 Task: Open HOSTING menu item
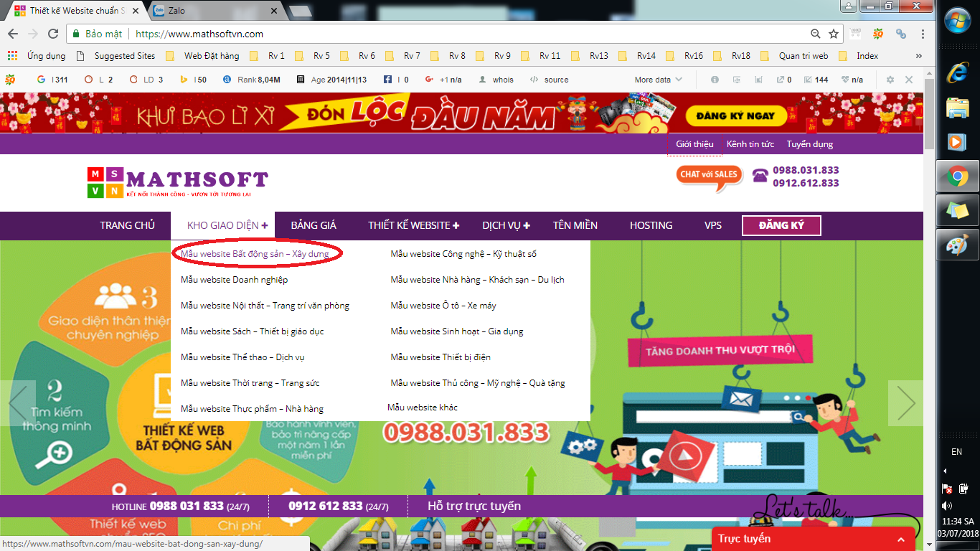point(651,225)
